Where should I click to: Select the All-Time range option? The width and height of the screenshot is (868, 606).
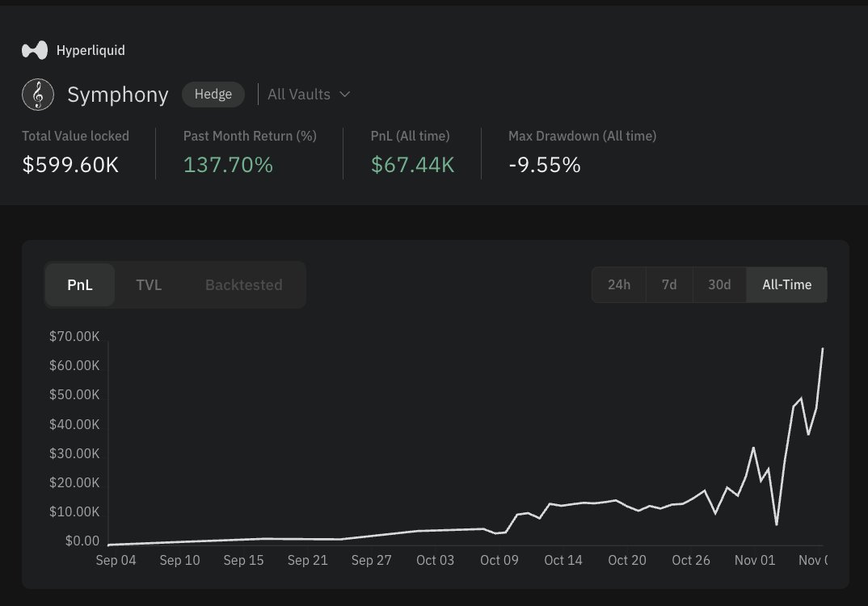(x=786, y=285)
